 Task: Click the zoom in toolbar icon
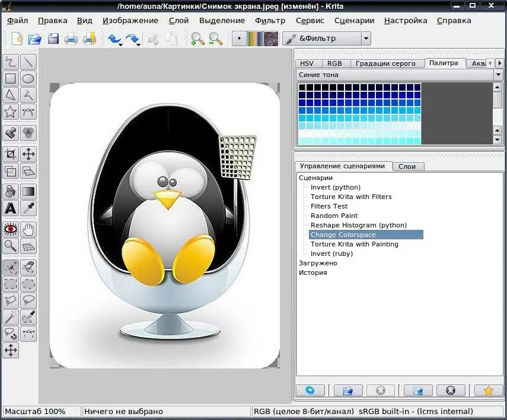coord(197,39)
